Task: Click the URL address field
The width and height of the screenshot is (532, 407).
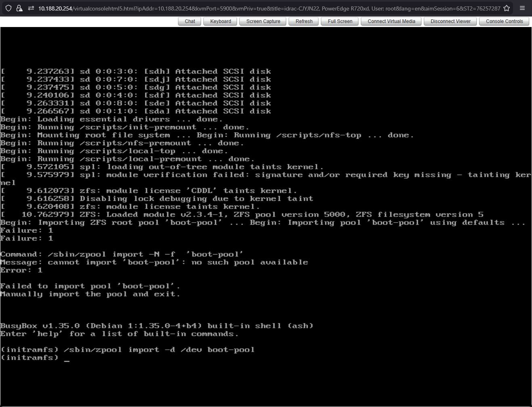Action: point(266,8)
